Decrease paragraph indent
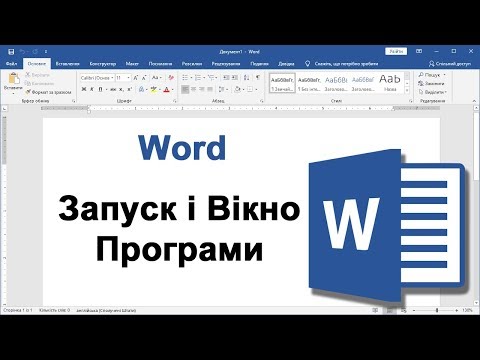Image resolution: width=480 pixels, height=360 pixels. [226, 78]
